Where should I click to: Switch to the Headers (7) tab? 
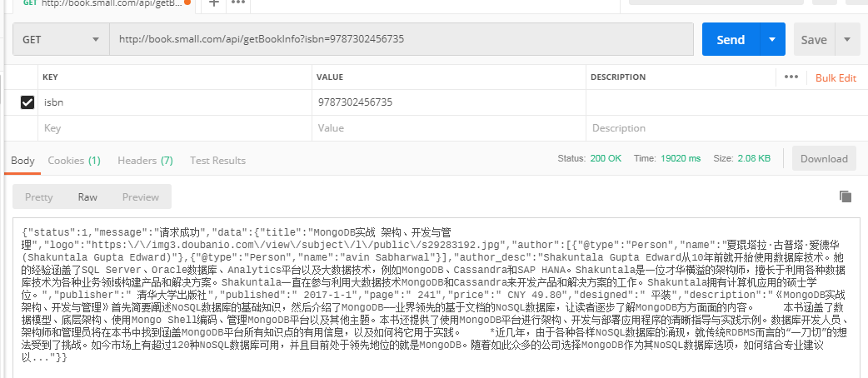(145, 161)
